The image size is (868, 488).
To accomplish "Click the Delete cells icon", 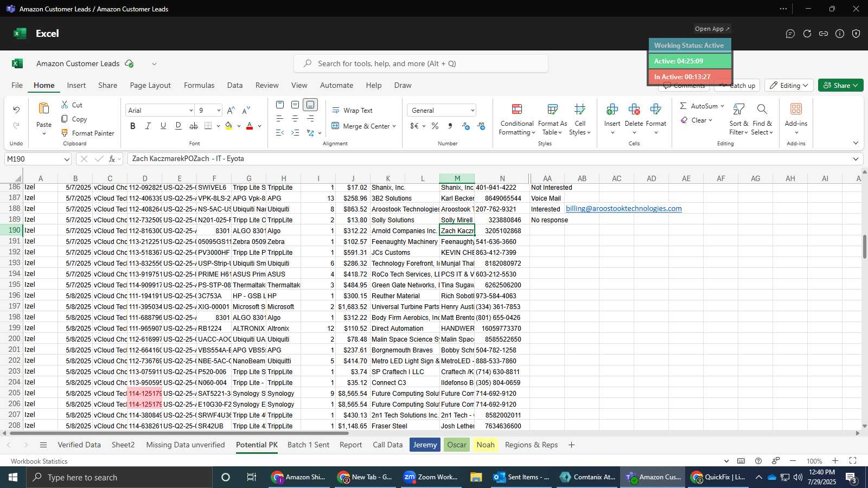I will pos(634,110).
